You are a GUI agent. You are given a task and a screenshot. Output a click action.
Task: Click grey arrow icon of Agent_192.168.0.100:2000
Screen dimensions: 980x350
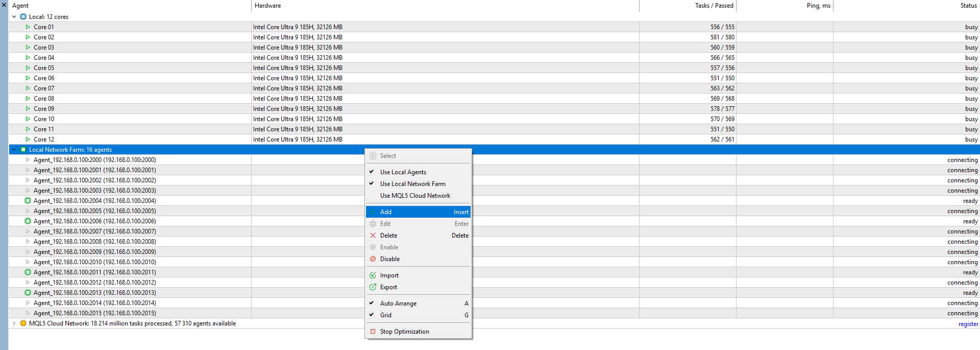pos(28,160)
